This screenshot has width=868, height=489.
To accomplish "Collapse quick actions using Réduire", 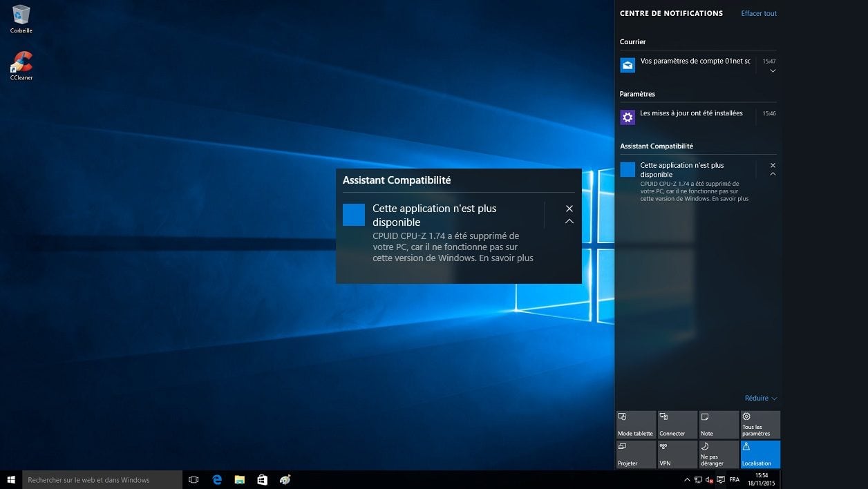I will point(760,399).
